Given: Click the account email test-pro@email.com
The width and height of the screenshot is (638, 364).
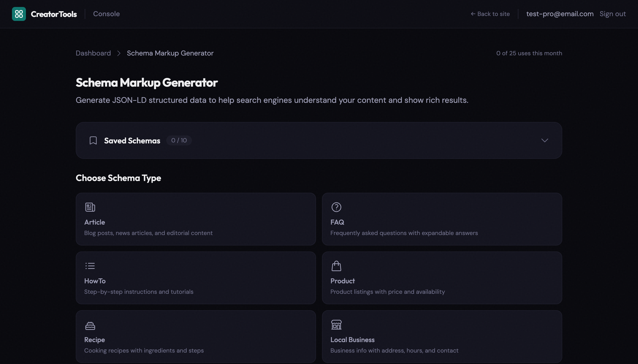Looking at the screenshot, I should [x=559, y=14].
